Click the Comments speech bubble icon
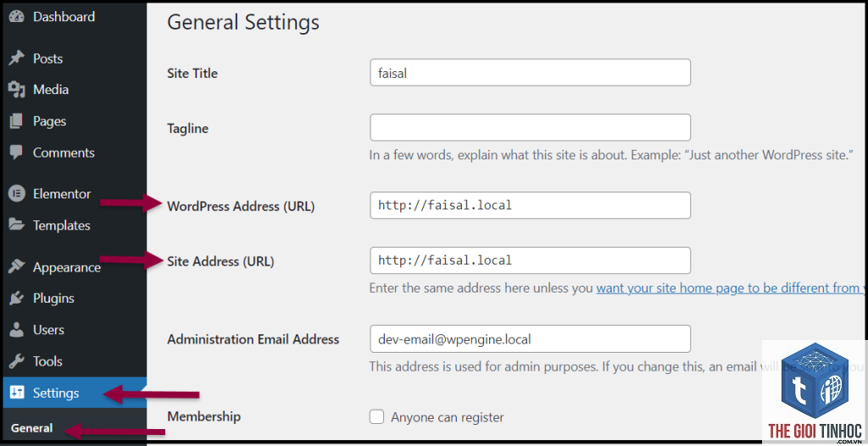 (x=17, y=153)
